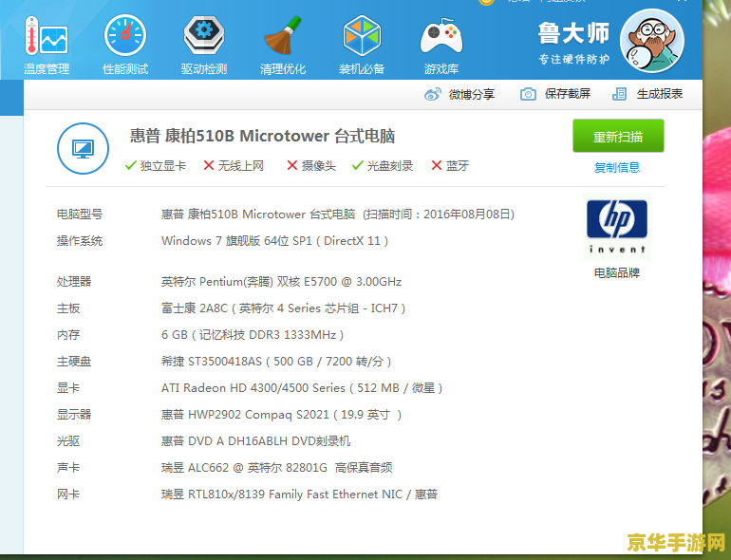The height and width of the screenshot is (560, 731).
Task: Click the 操作系统 row label
Action: [x=80, y=240]
